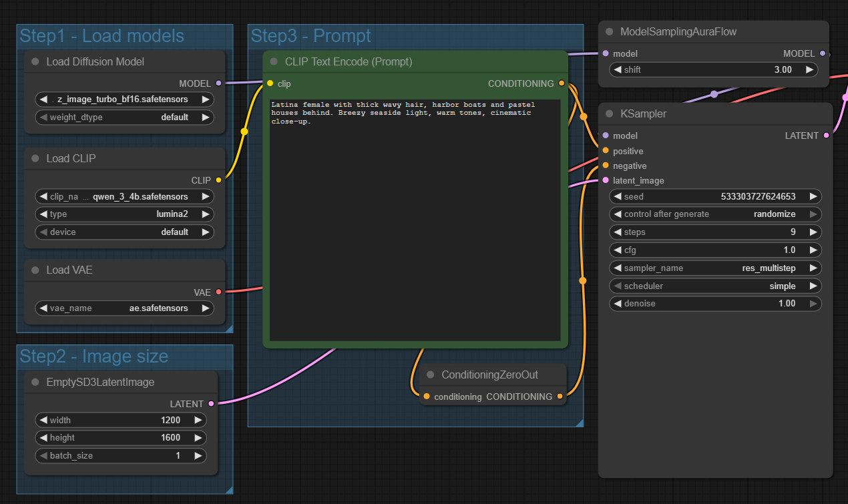Collapse the Load VAE node dot

point(35,270)
